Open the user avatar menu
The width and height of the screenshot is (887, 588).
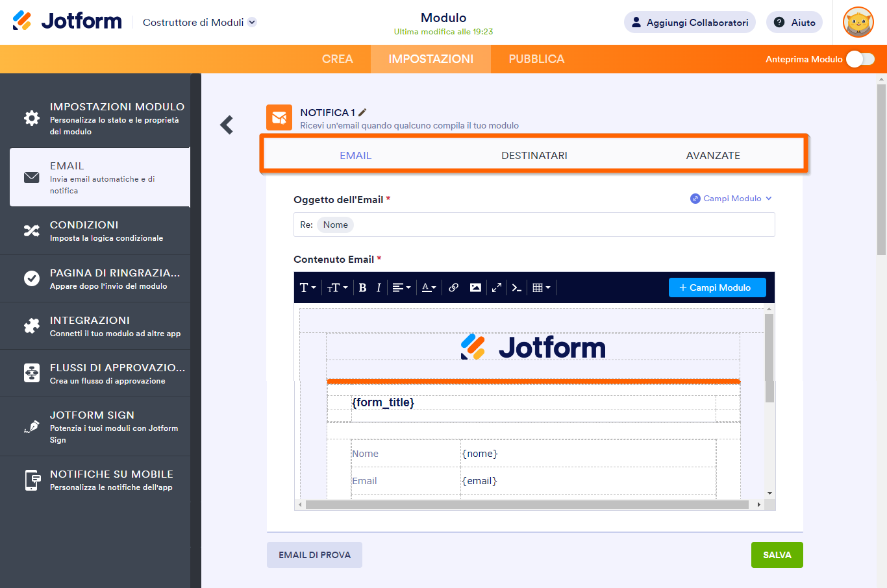[x=858, y=22]
